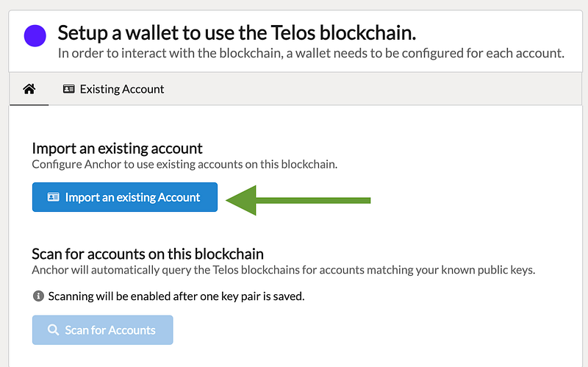
Task: Click the ID card icon on Existing Account tab
Action: point(69,89)
